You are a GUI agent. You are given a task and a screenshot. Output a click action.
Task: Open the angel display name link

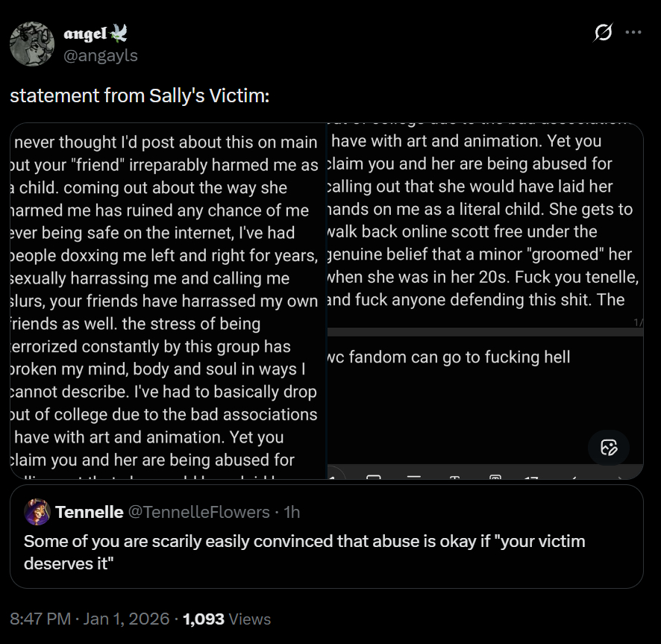[x=84, y=34]
